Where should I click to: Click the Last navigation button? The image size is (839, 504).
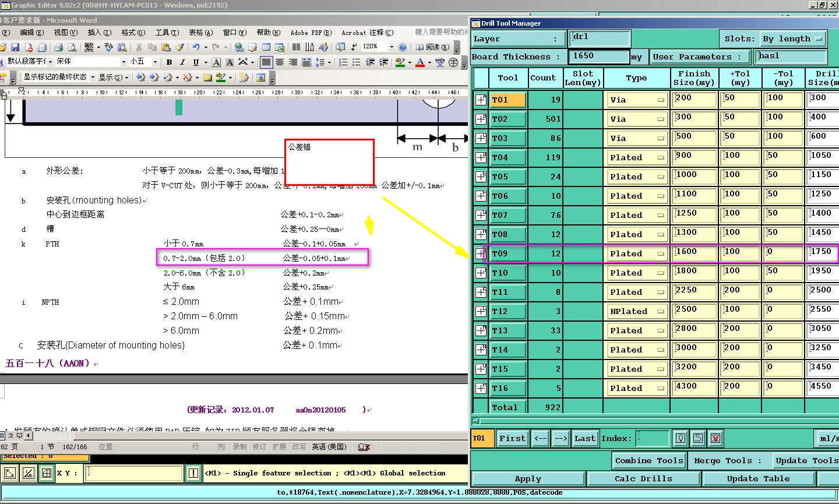click(584, 438)
